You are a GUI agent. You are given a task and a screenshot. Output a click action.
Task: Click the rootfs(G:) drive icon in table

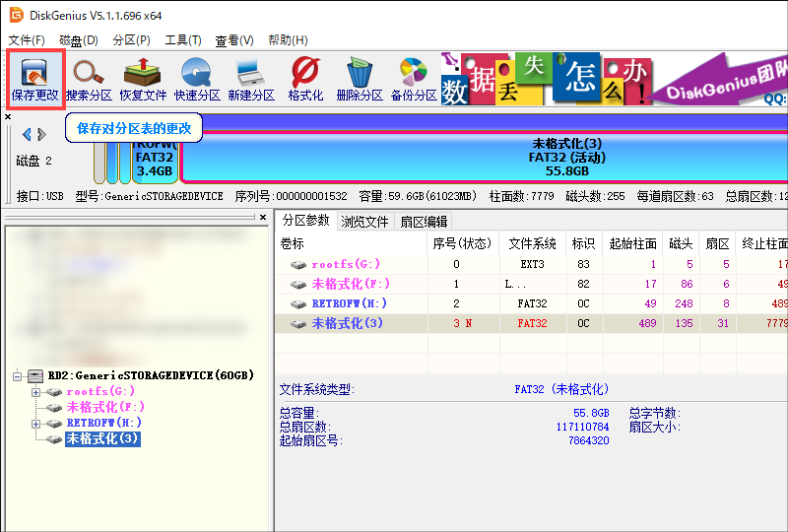tap(298, 264)
